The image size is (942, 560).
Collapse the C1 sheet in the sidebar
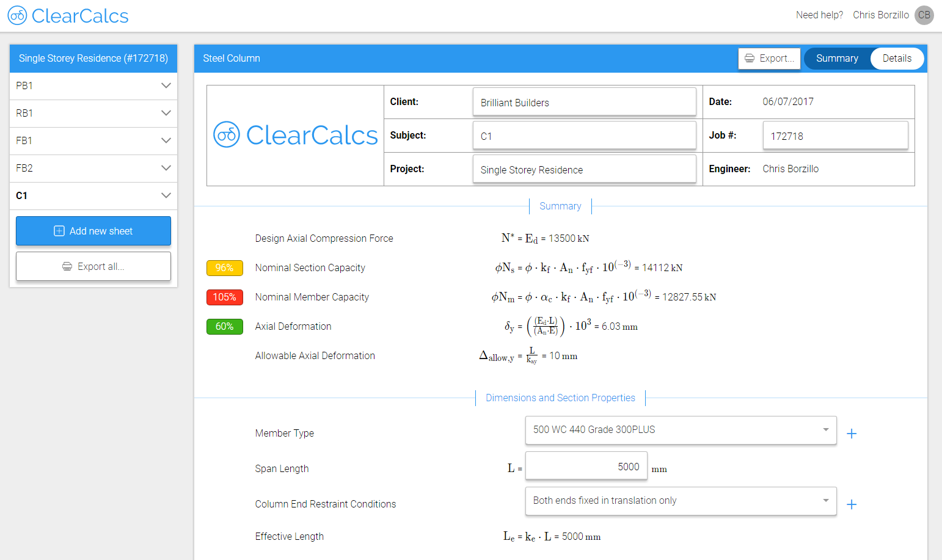click(166, 195)
